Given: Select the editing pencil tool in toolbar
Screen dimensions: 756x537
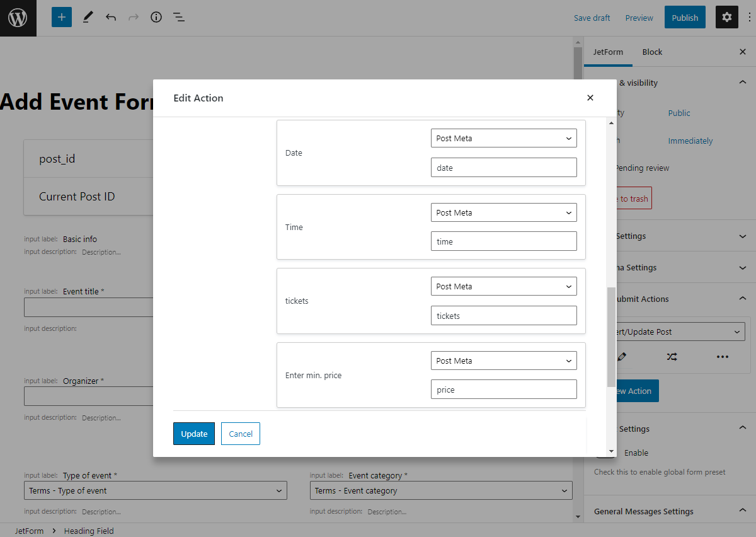Looking at the screenshot, I should 88,17.
